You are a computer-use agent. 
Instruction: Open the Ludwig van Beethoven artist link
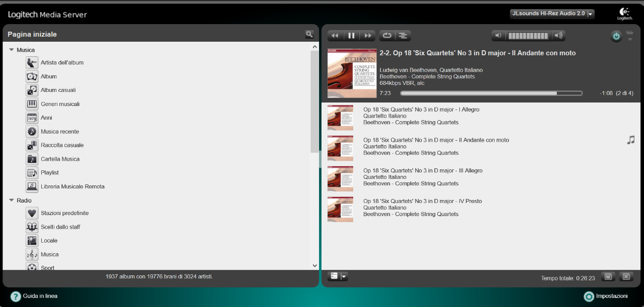[410, 70]
